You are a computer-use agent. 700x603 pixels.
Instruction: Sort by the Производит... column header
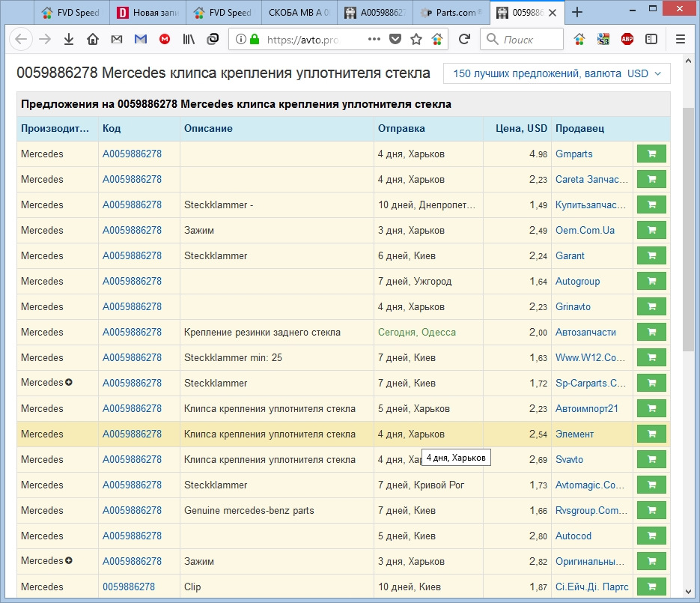55,128
